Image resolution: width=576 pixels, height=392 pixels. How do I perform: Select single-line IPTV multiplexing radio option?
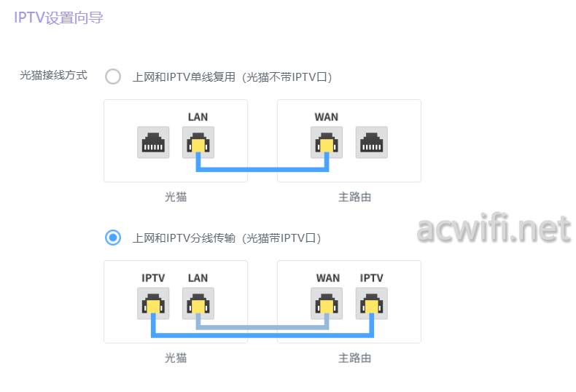pos(113,77)
